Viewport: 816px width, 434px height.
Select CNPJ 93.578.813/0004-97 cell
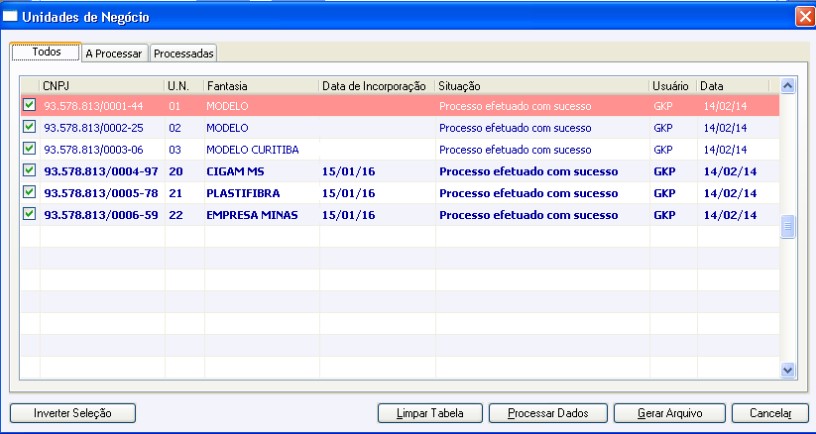101,172
